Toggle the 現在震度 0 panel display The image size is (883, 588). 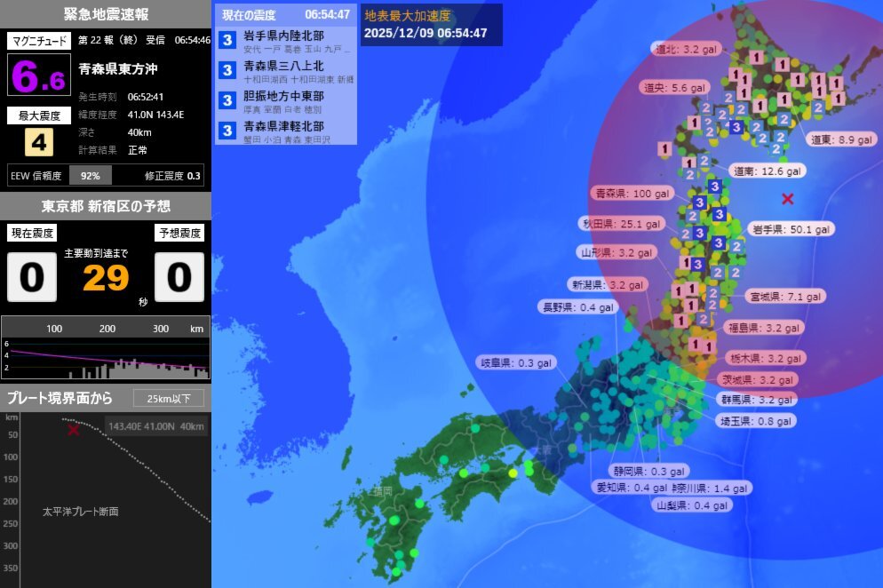31,275
